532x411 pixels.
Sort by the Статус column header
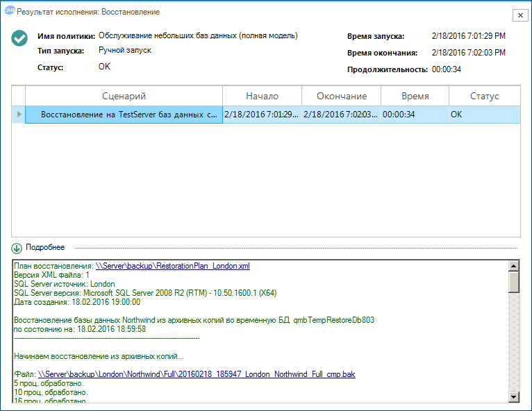click(x=485, y=96)
